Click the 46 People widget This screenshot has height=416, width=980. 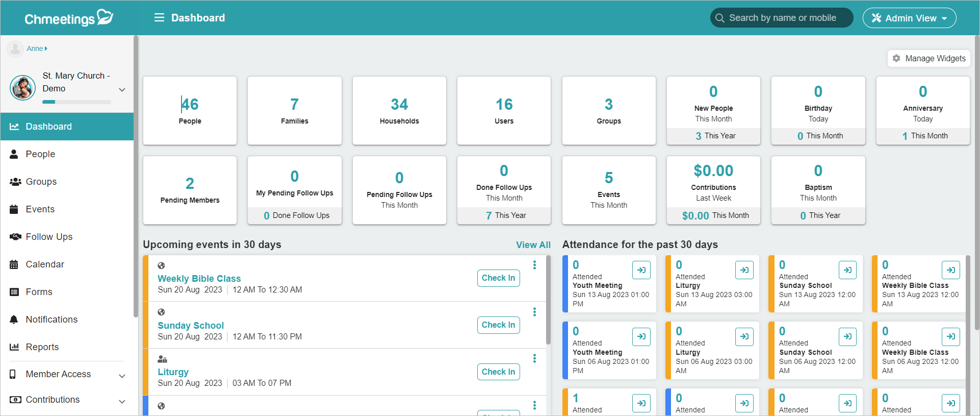click(190, 111)
